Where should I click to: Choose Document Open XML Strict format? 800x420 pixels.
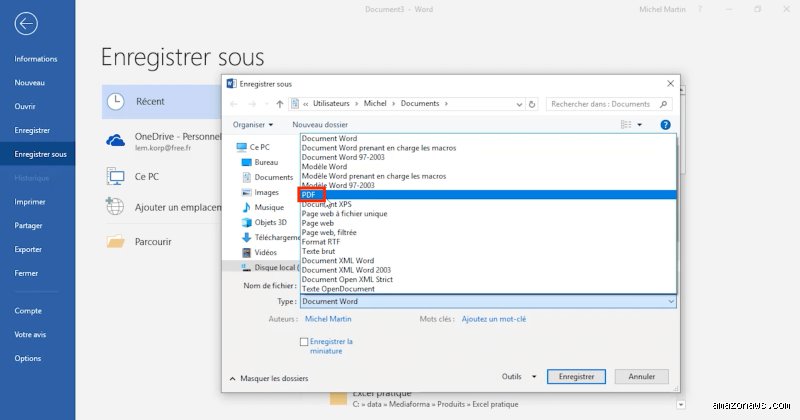(488, 279)
